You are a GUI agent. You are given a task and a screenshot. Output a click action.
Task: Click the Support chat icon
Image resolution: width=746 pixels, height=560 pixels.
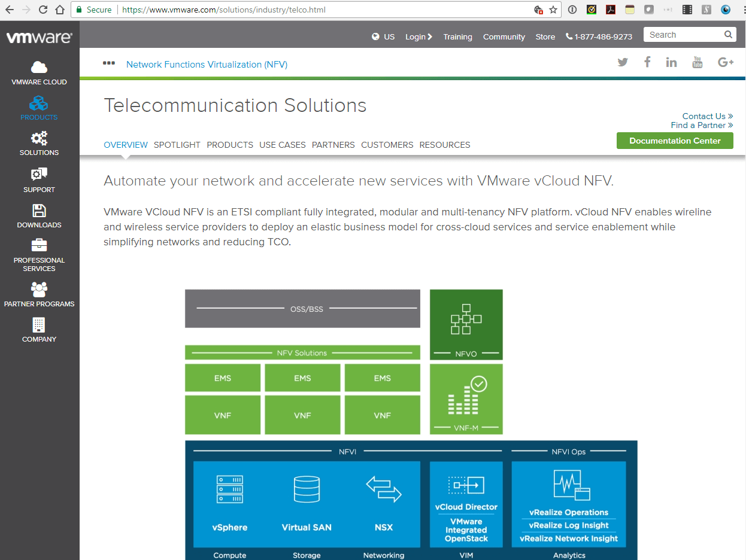[x=39, y=174]
